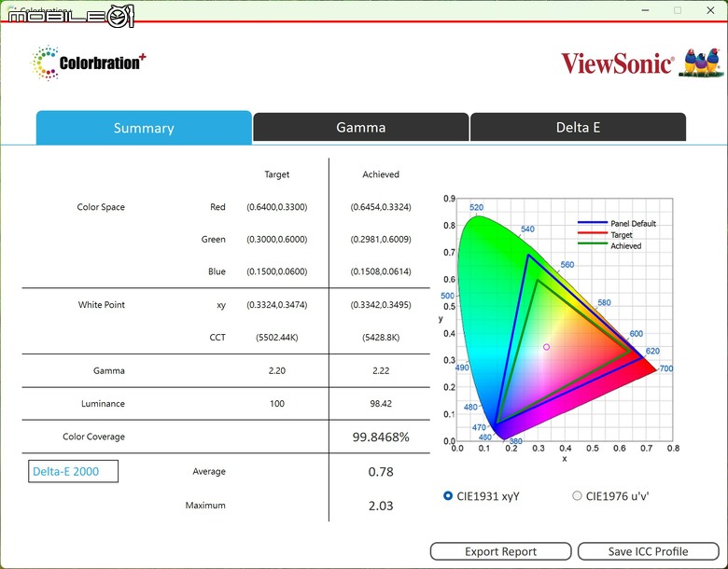This screenshot has height=569, width=728.
Task: Click the Delta-E 2000 box
Action: [x=74, y=471]
